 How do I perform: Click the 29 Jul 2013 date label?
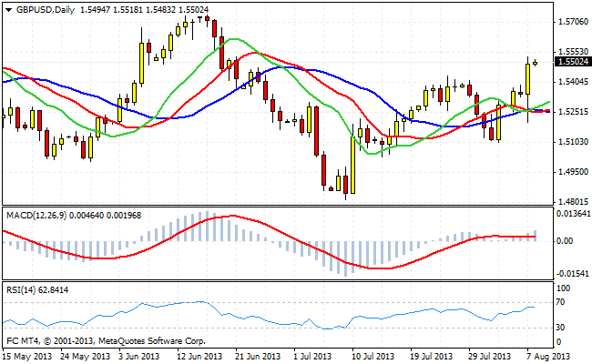[x=489, y=357]
